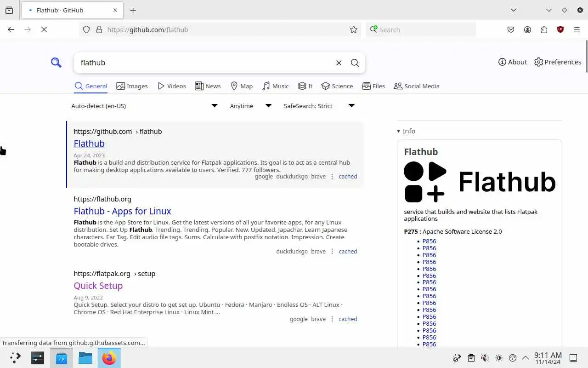
Task: Stop loading the page
Action: (44, 29)
